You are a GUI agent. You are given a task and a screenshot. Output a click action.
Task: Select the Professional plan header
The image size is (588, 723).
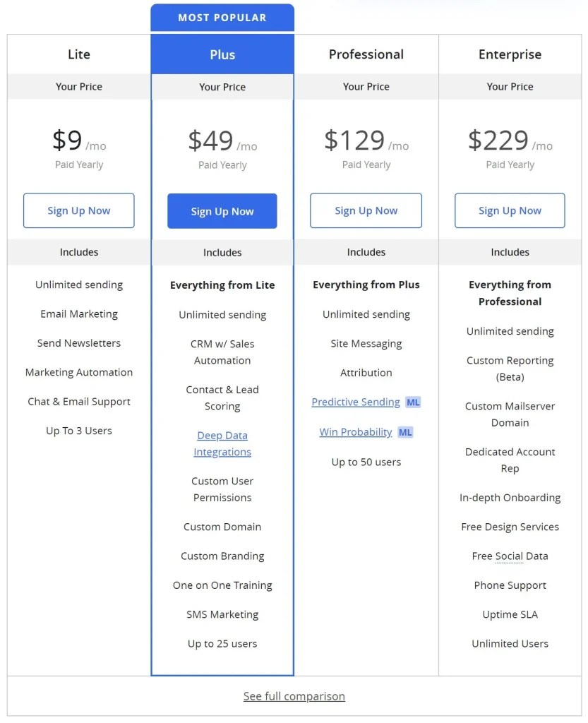tap(366, 54)
